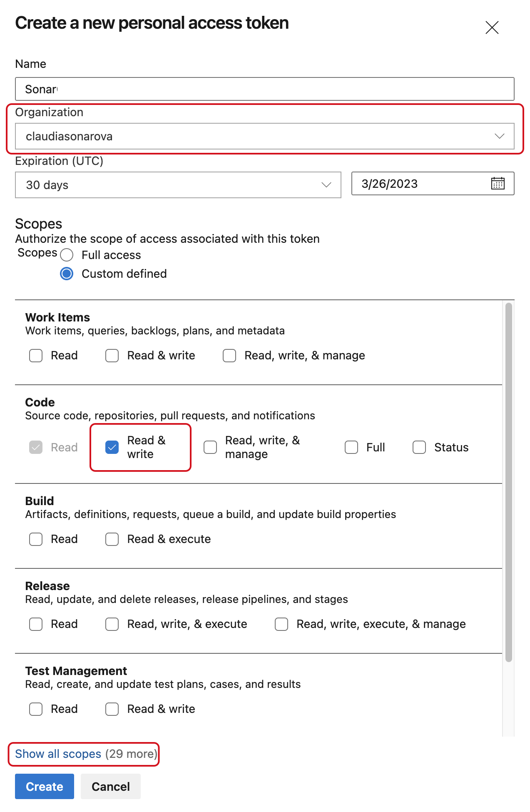Click the disabled Code Read checkbox
Viewport: 530px width, 812px height.
coord(36,447)
